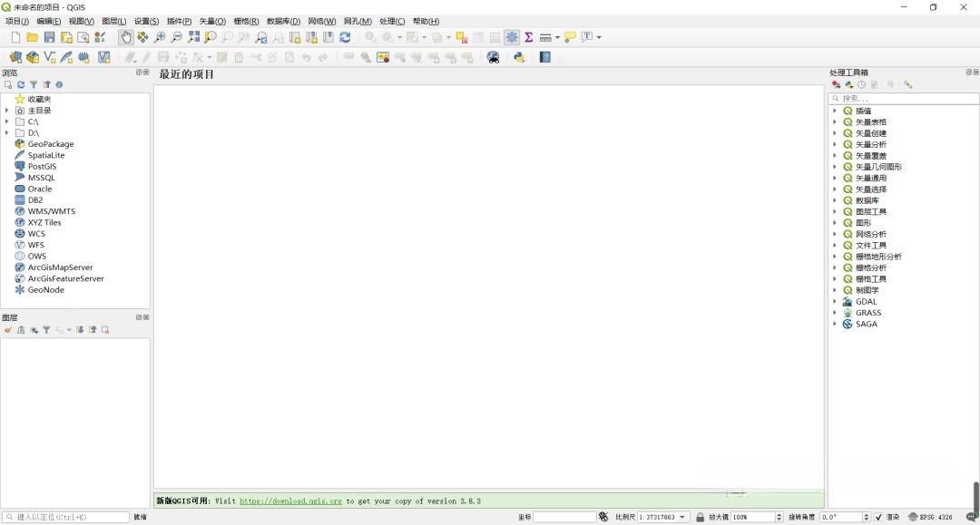
Task: Expand the SAGA toolbox group
Action: [835, 324]
